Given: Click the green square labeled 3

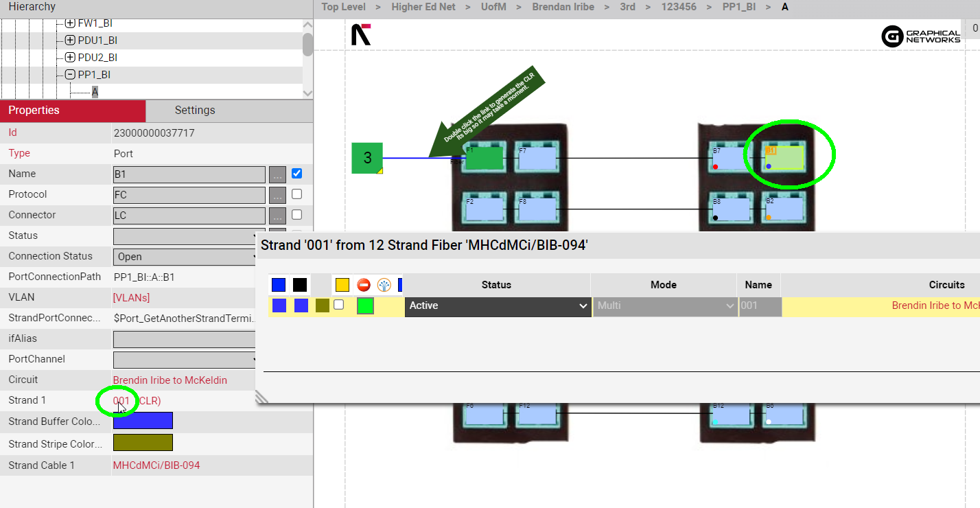Looking at the screenshot, I should pyautogui.click(x=367, y=158).
